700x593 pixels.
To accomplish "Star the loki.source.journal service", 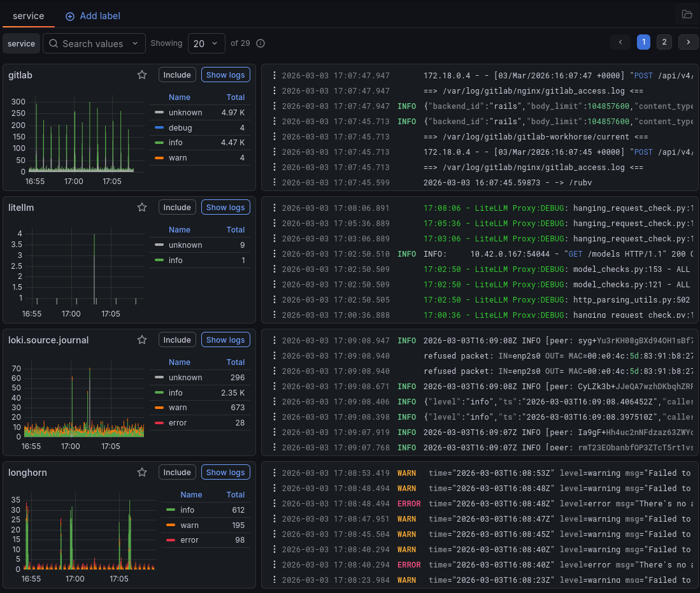I will (x=141, y=339).
